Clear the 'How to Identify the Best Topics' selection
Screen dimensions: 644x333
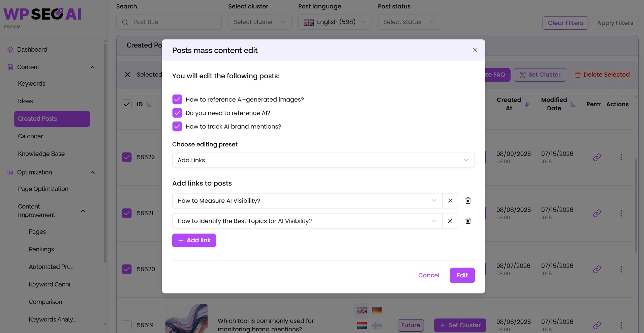pyautogui.click(x=450, y=221)
